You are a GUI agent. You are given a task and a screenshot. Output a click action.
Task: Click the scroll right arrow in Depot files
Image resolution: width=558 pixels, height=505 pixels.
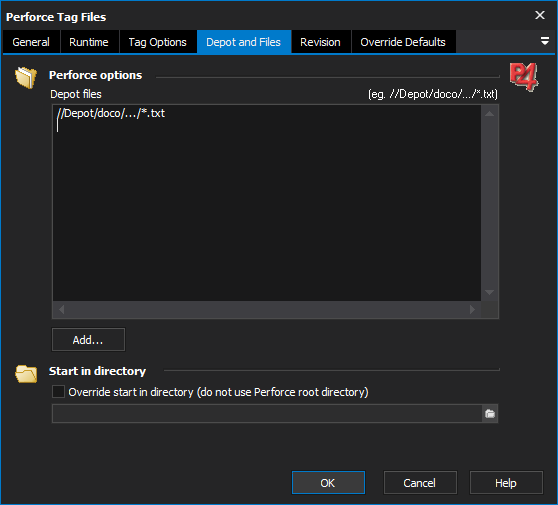(x=472, y=309)
